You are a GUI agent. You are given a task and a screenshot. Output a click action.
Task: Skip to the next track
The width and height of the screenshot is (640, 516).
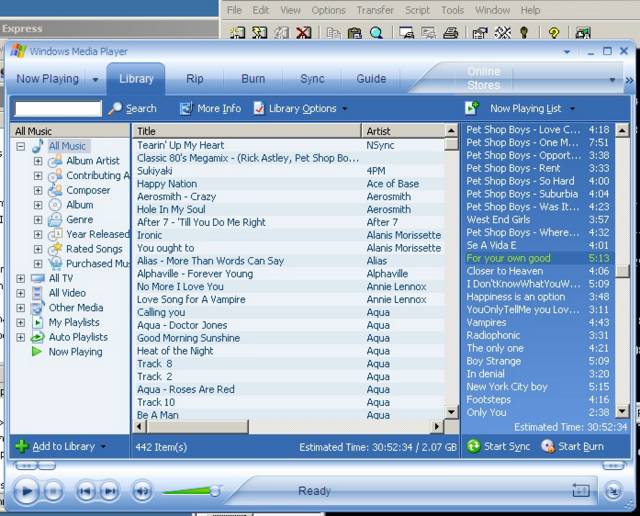109,491
